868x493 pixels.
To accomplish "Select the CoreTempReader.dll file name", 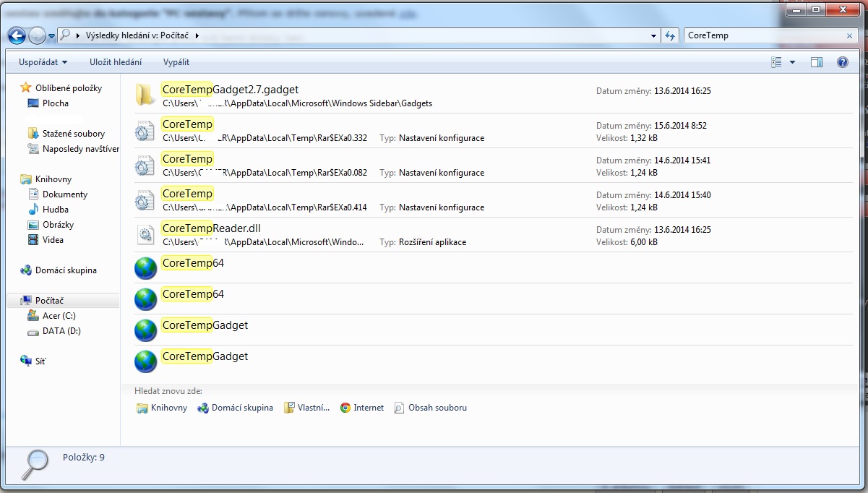I will pyautogui.click(x=212, y=228).
